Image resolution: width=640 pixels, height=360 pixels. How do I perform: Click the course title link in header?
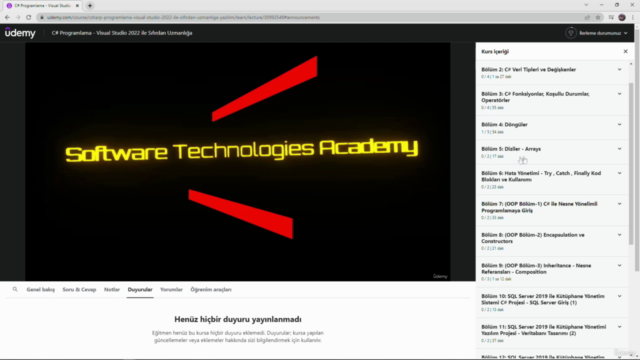122,33
